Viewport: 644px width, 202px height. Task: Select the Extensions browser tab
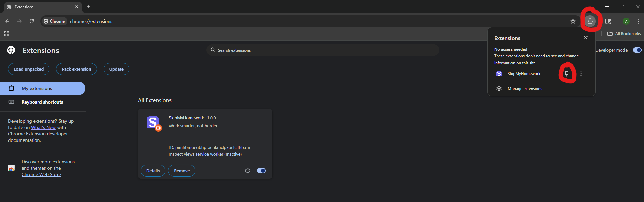tap(42, 7)
